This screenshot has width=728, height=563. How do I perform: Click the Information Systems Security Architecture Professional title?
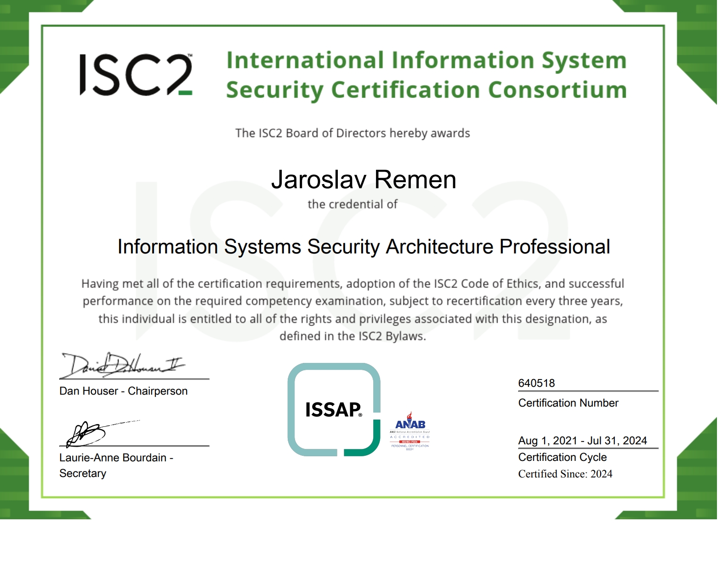pyautogui.click(x=364, y=247)
